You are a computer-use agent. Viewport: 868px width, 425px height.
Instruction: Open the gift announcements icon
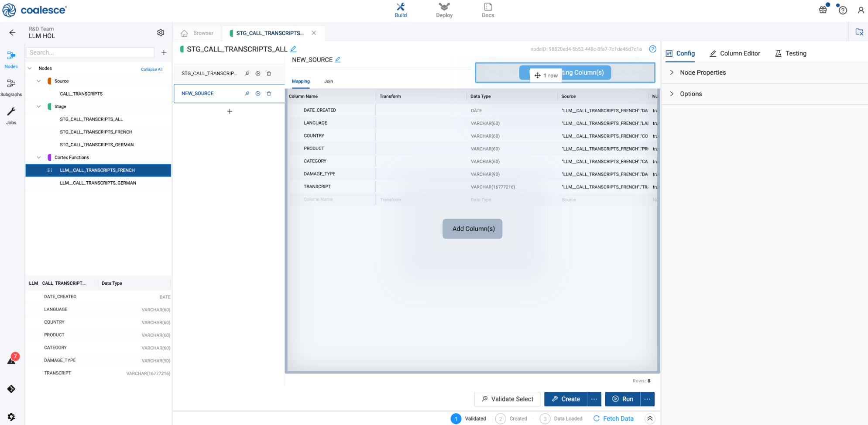(823, 10)
